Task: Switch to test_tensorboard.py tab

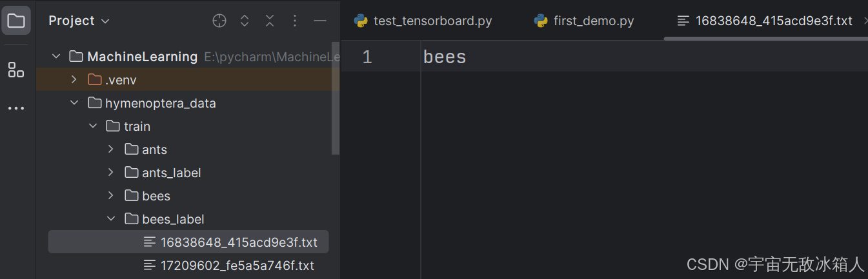Action: (423, 21)
